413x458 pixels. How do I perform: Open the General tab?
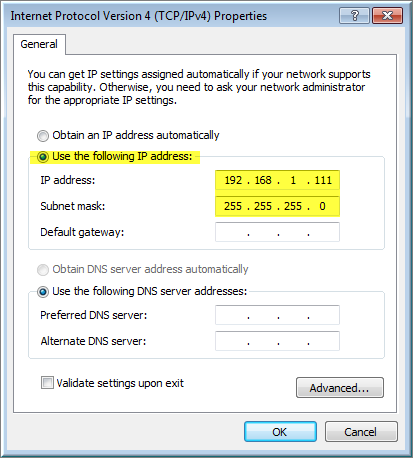(x=39, y=44)
